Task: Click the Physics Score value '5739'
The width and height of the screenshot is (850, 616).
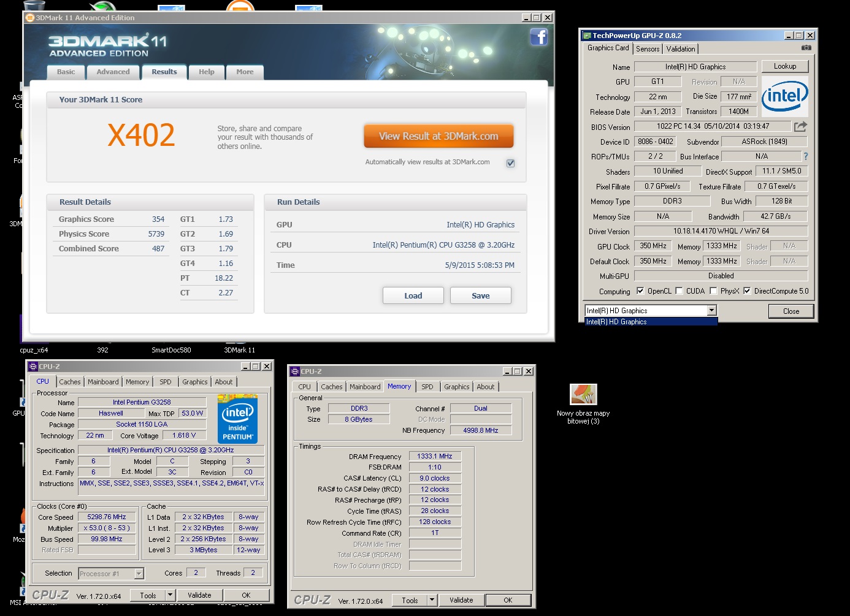Action: [156, 234]
